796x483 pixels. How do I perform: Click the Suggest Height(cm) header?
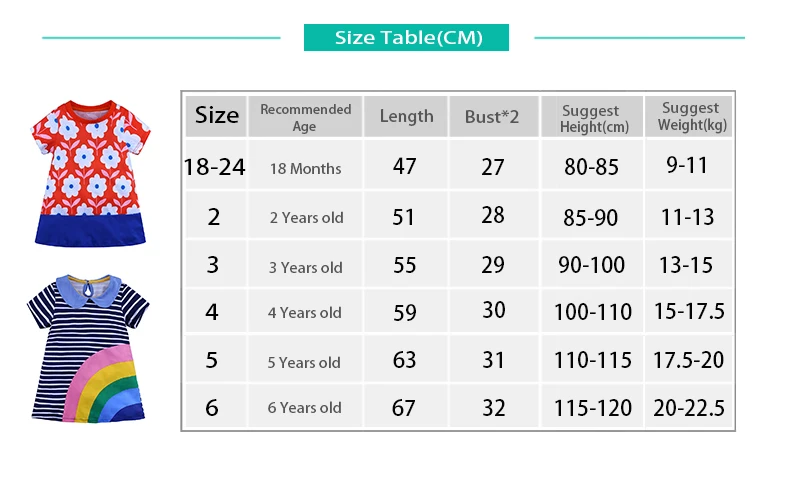pos(592,117)
